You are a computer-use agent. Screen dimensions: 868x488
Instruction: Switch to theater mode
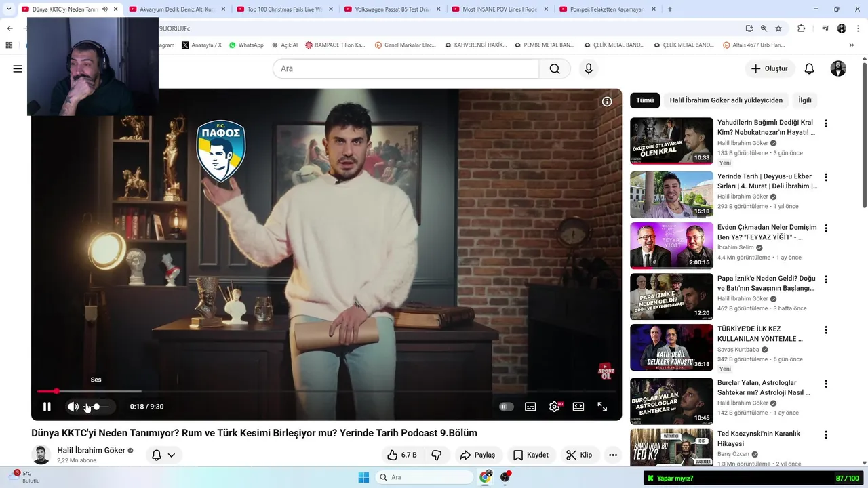[578, 407]
